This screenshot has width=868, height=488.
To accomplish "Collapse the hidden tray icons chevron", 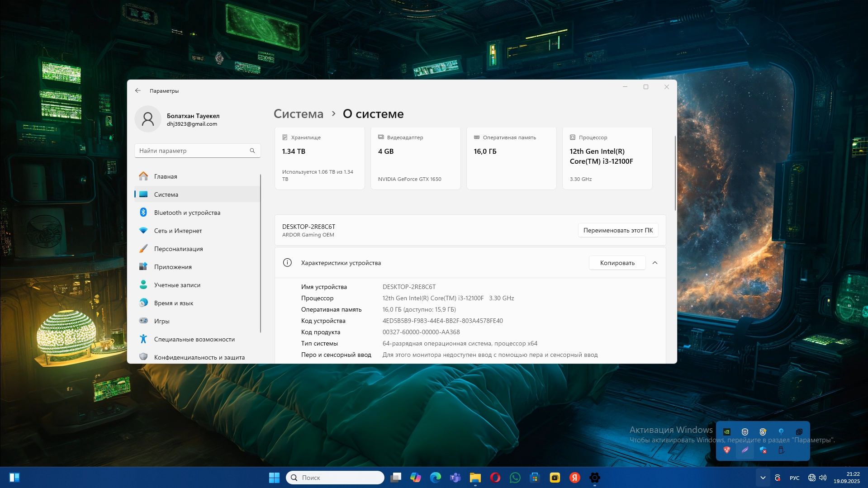I will [x=763, y=478].
